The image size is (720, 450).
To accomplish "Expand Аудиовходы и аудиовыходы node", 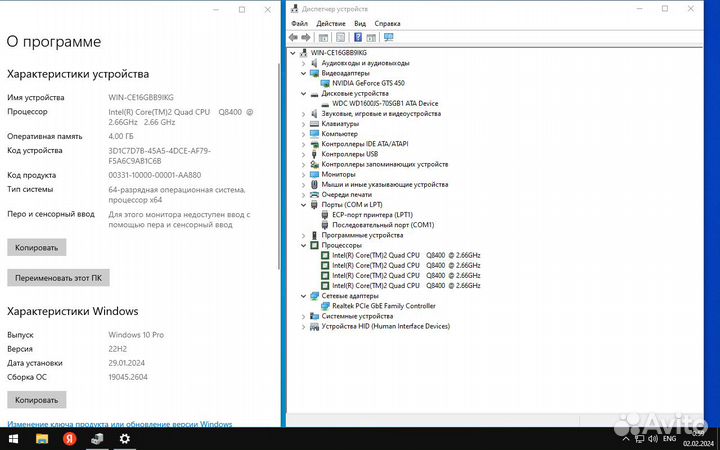I will coord(304,63).
